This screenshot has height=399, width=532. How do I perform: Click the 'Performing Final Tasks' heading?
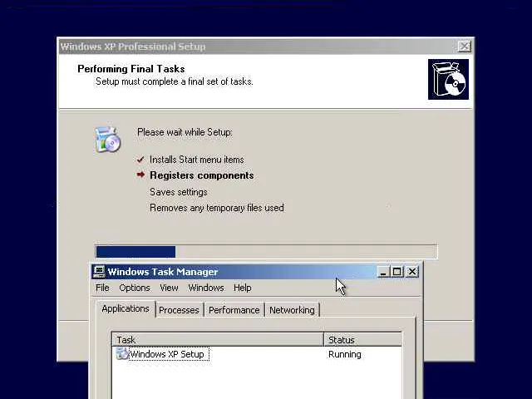131,69
